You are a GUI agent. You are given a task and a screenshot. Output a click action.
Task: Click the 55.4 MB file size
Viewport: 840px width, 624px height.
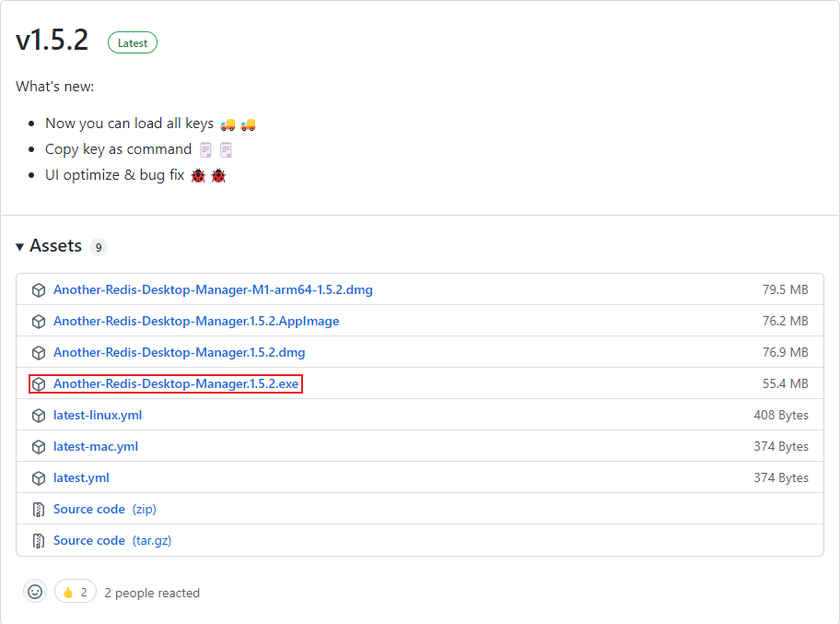(786, 383)
